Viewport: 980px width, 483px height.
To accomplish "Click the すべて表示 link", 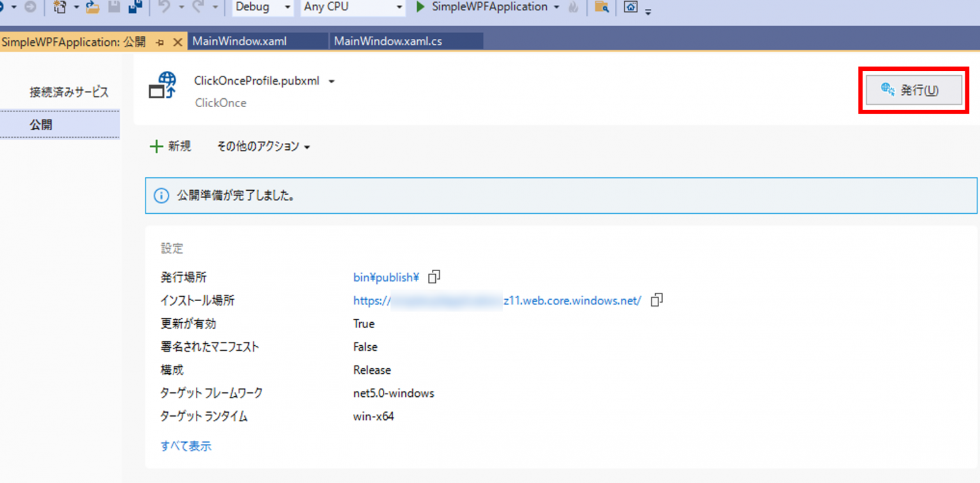I will 185,445.
